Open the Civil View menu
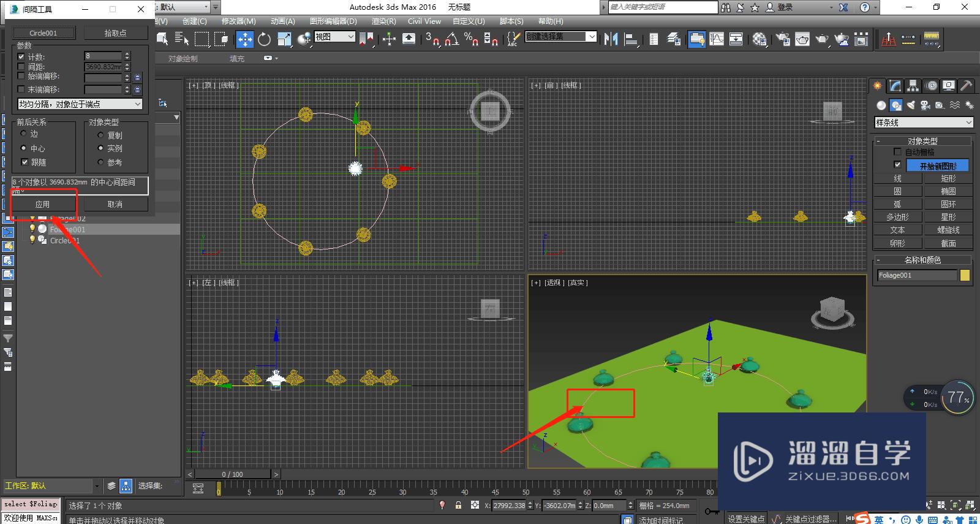This screenshot has height=524, width=980. click(424, 21)
